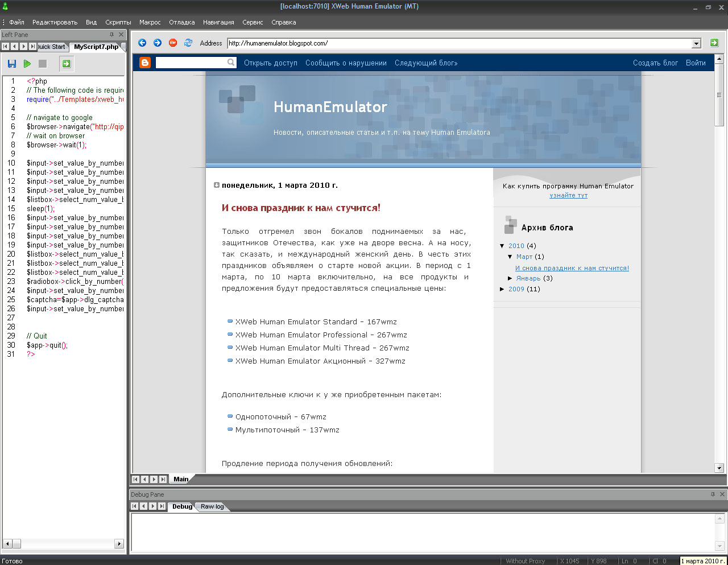Click the Войти sign-in link
This screenshot has height=565, width=728.
pyautogui.click(x=696, y=63)
